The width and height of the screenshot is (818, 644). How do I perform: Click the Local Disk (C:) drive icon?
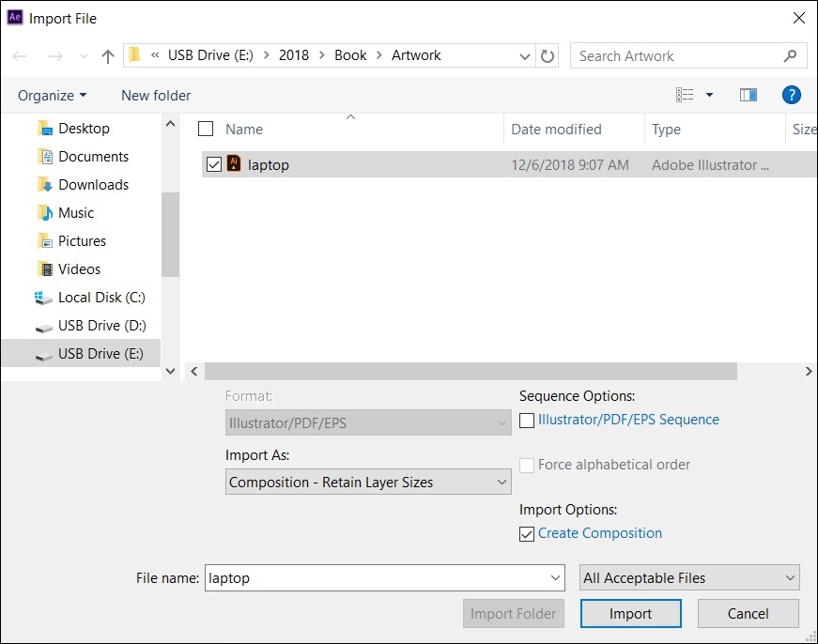(43, 298)
